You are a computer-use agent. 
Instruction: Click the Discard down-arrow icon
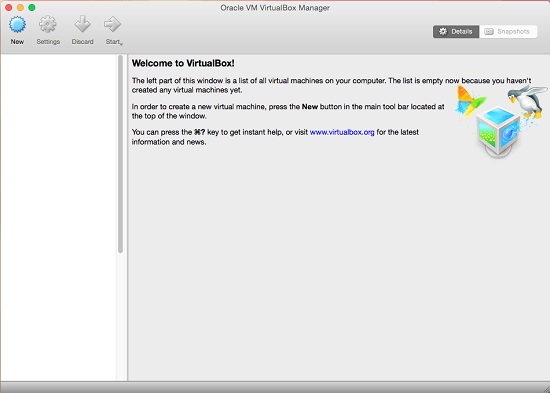click(x=82, y=24)
